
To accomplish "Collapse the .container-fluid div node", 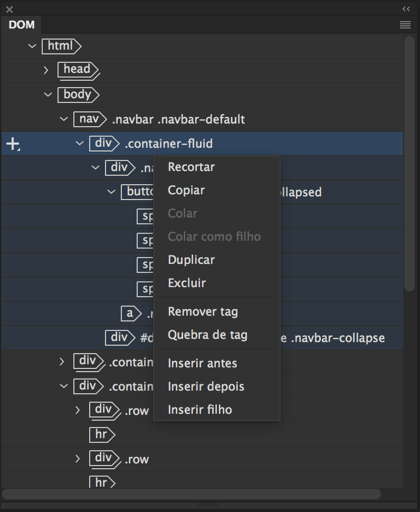I will [x=80, y=143].
